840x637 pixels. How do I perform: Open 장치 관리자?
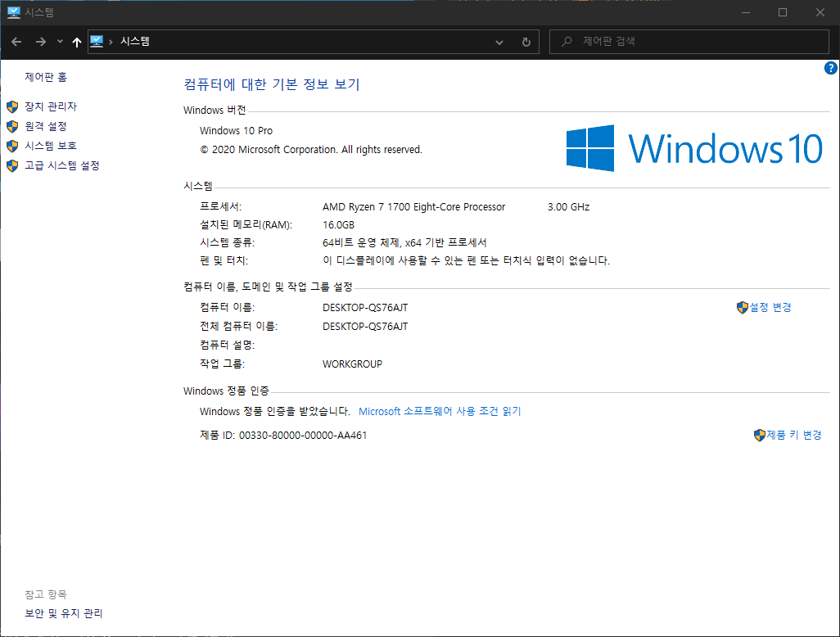point(51,106)
